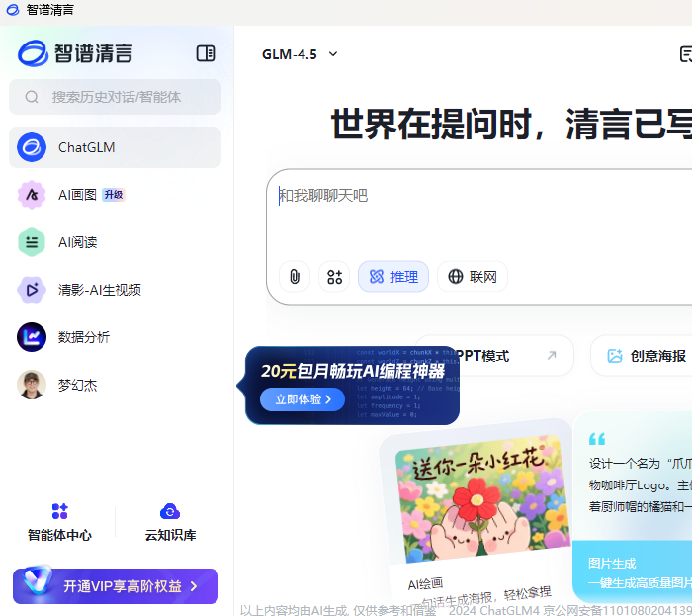Screen dimensions: 692x616
Task: Focus the 搜索历史对话/智能体 search field
Action: point(116,97)
